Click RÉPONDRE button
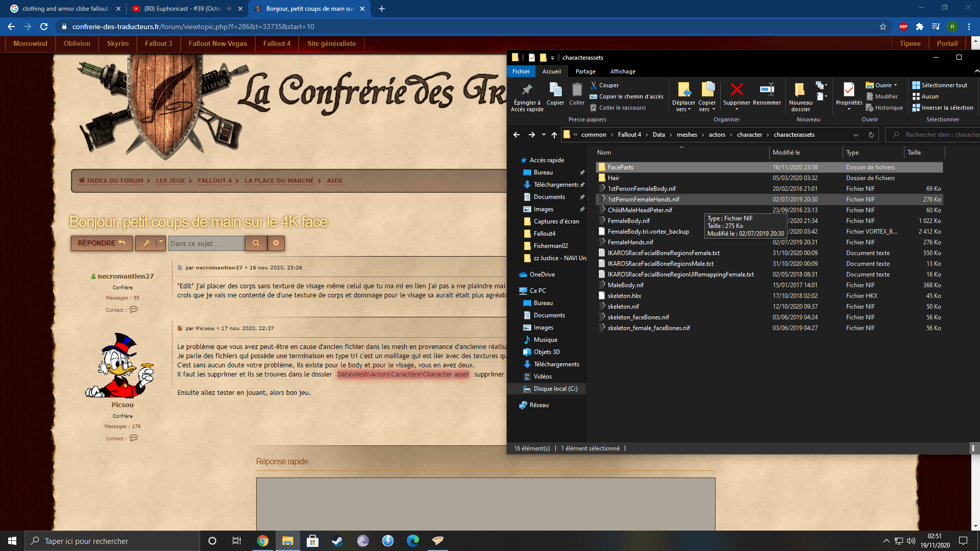The image size is (980, 551). [102, 243]
